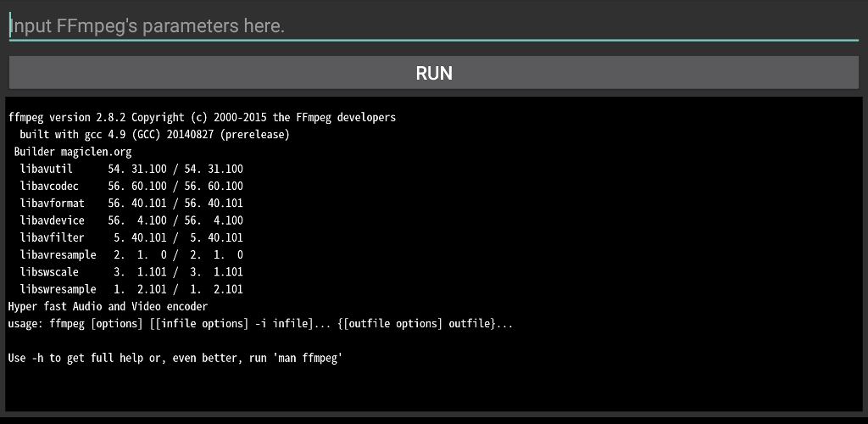Select the libswresample version line

pos(131,290)
